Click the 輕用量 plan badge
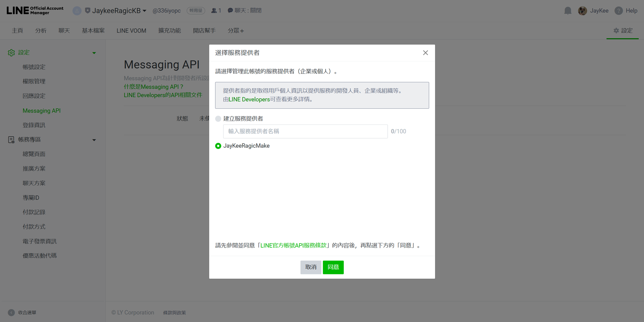The width and height of the screenshot is (644, 322). [196, 11]
